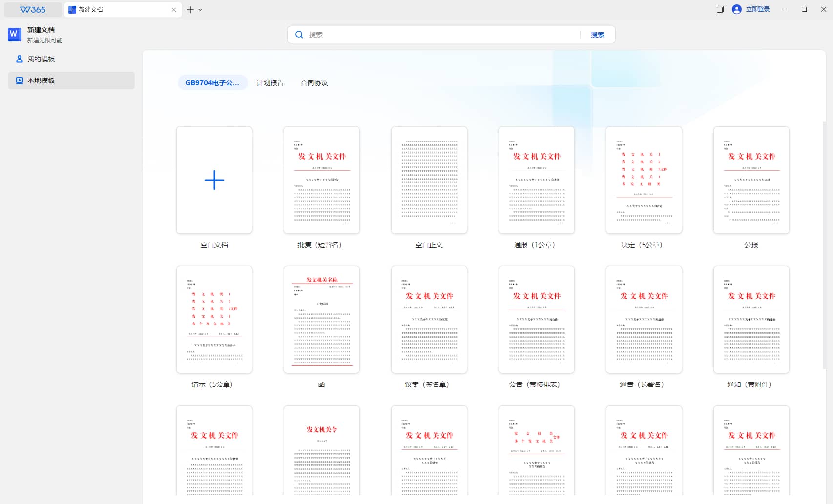Open the 批复（短署名）template
Screen dimensions: 833x504
point(322,180)
